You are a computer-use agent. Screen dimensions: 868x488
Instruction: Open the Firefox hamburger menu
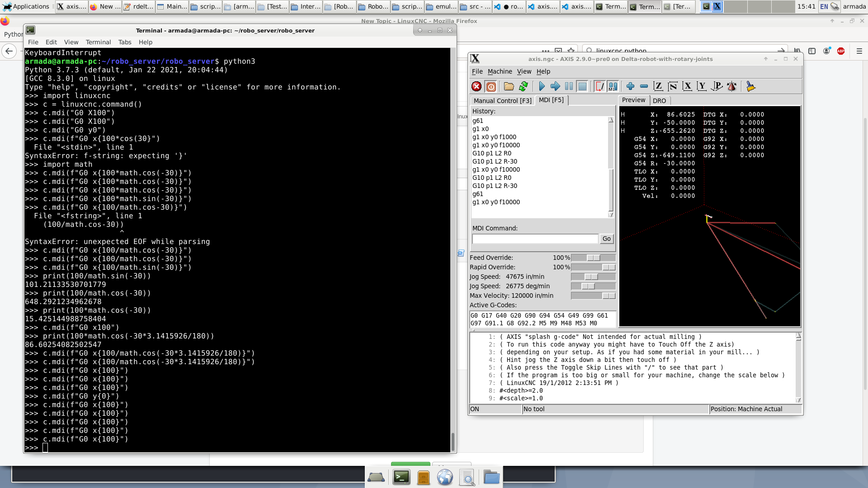point(859,51)
